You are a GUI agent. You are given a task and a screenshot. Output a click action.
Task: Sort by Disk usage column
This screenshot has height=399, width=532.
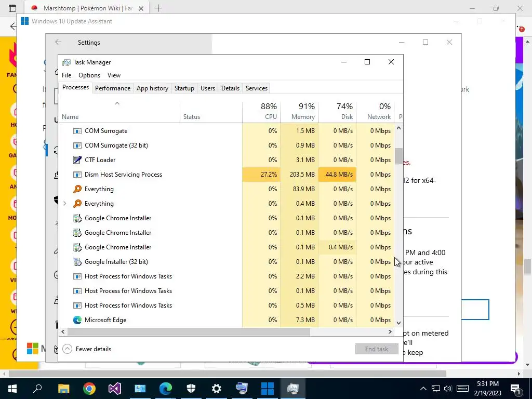point(337,112)
